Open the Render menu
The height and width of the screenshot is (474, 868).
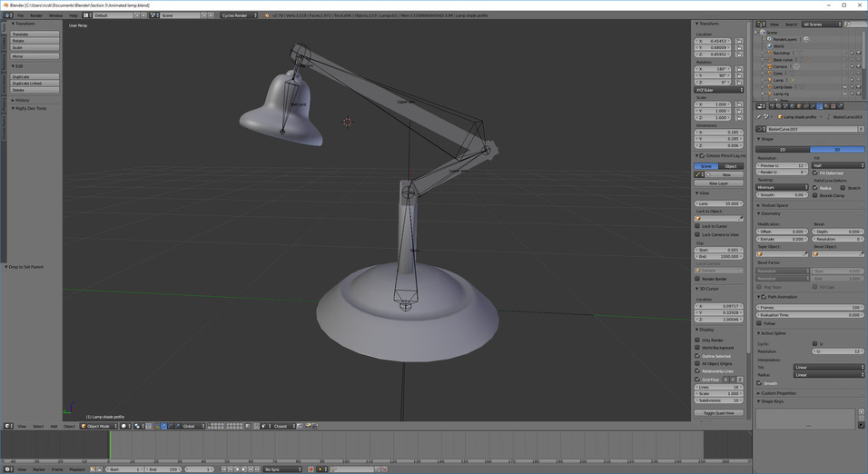[x=36, y=15]
